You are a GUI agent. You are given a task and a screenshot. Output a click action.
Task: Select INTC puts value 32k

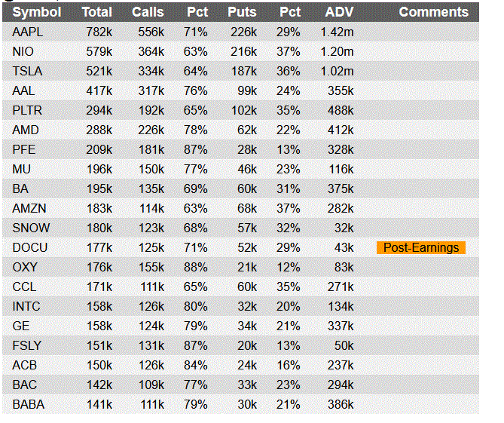pos(246,306)
